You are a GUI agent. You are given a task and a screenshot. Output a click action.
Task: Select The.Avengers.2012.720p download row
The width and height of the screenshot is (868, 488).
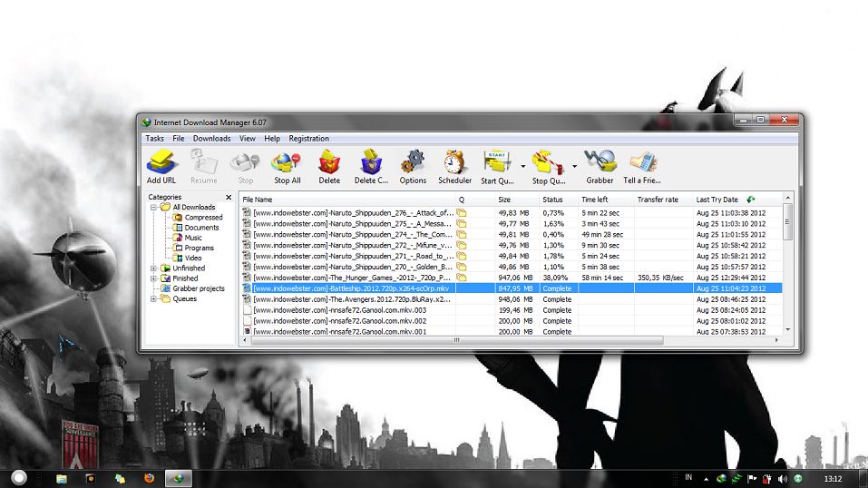[x=512, y=299]
